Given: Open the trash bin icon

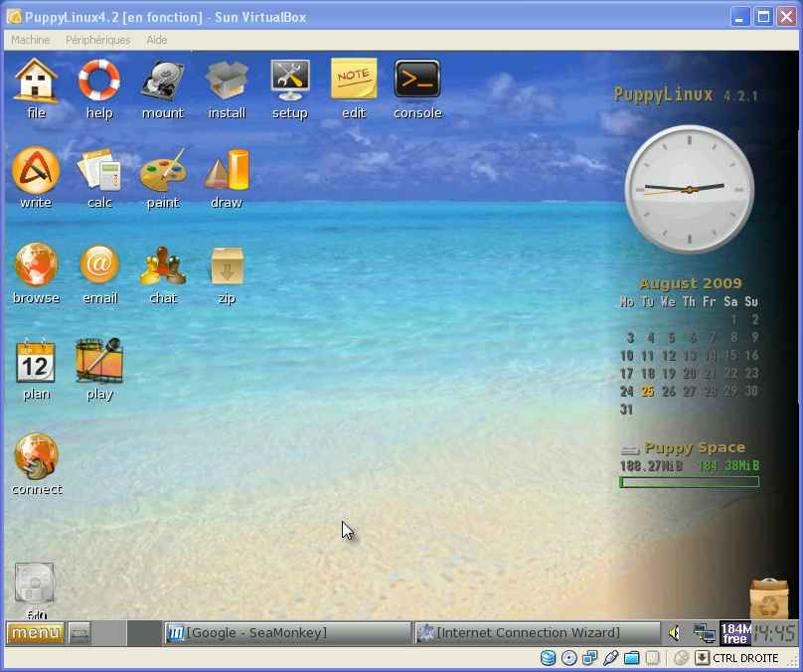Looking at the screenshot, I should coord(768,598).
